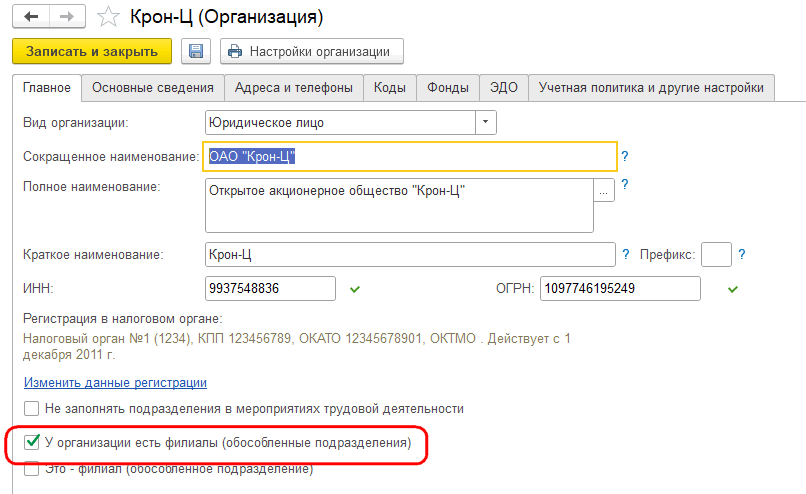Expand Вид организации dropdown arrow
Viewport: 806px width, 494px height.
485,122
